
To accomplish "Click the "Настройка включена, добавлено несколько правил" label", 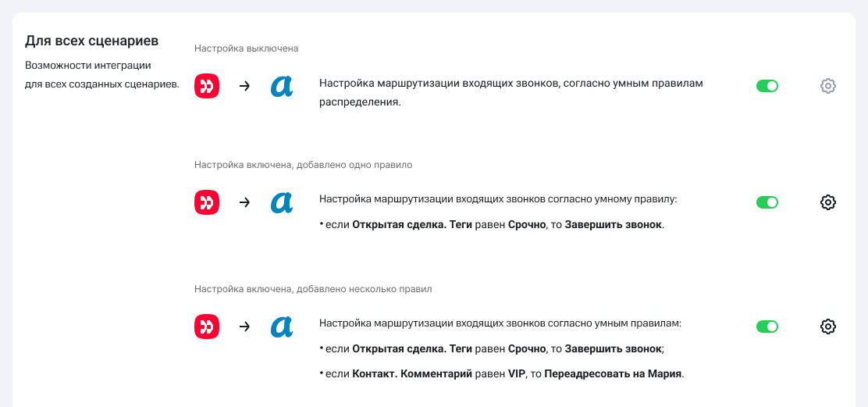I will point(312,289).
